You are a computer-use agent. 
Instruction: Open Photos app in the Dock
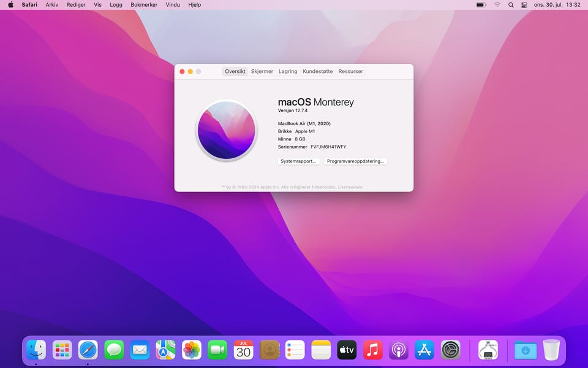[192, 350]
